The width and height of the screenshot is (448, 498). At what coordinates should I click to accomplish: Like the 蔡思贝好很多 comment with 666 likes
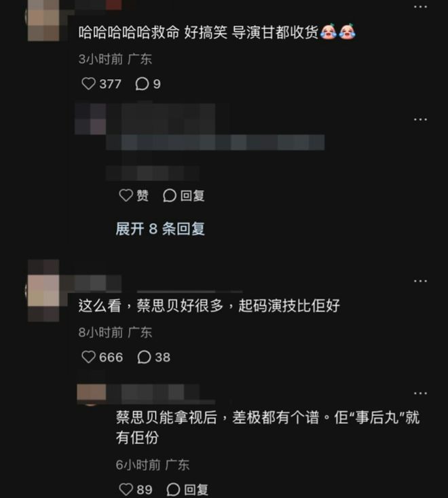click(89, 357)
